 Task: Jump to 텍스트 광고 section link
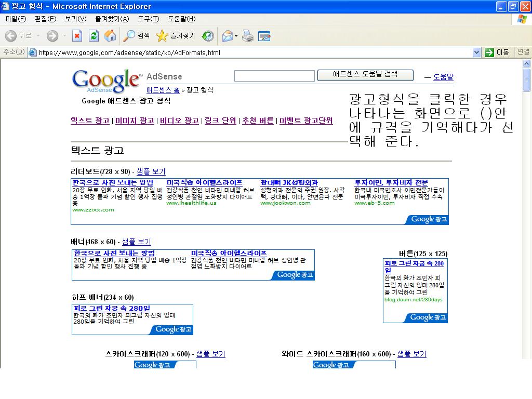pyautogui.click(x=90, y=121)
